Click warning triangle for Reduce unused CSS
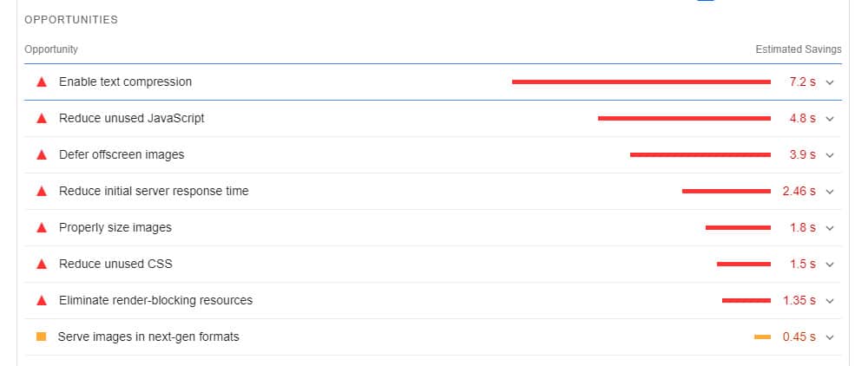 [42, 265]
